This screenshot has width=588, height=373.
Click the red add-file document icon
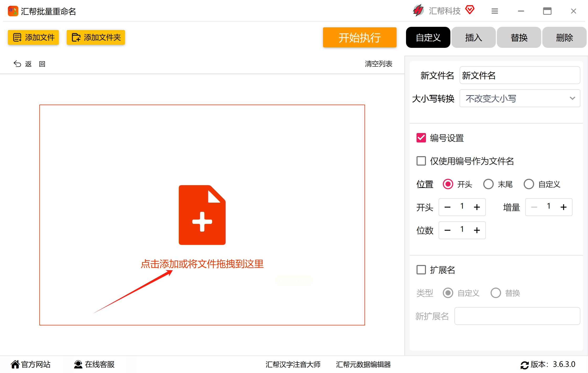click(x=202, y=215)
